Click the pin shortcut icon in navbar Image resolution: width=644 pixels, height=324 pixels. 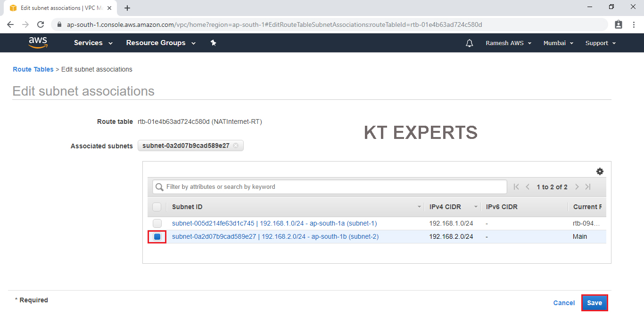213,43
